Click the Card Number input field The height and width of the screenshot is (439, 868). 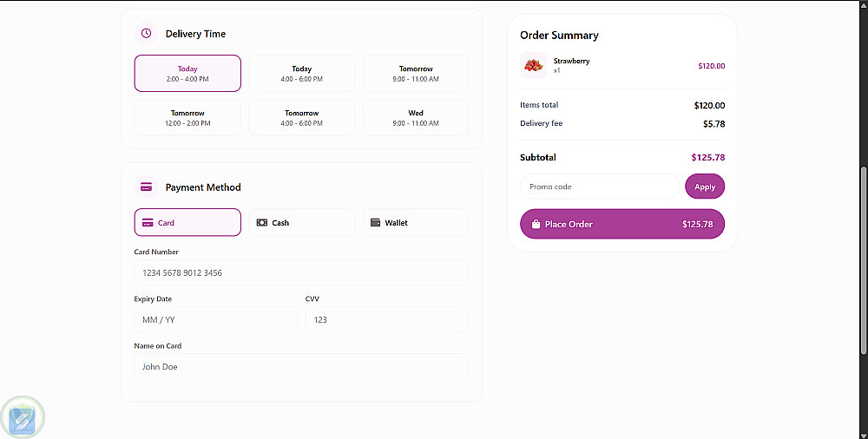[301, 273]
